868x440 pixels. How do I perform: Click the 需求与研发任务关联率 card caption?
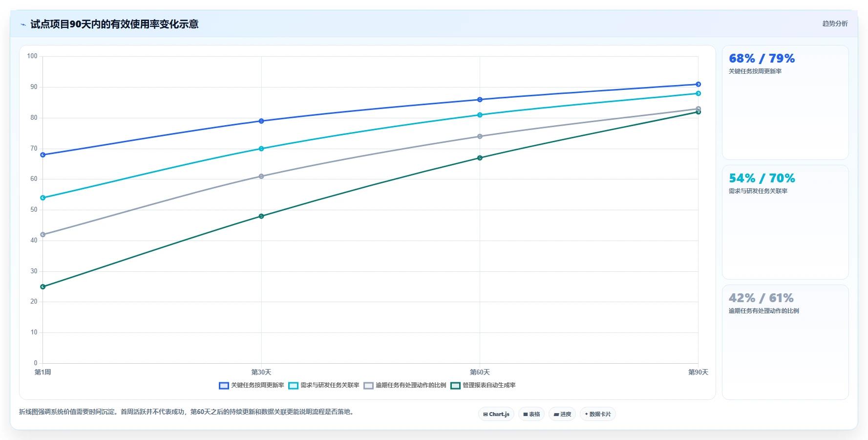click(x=758, y=191)
